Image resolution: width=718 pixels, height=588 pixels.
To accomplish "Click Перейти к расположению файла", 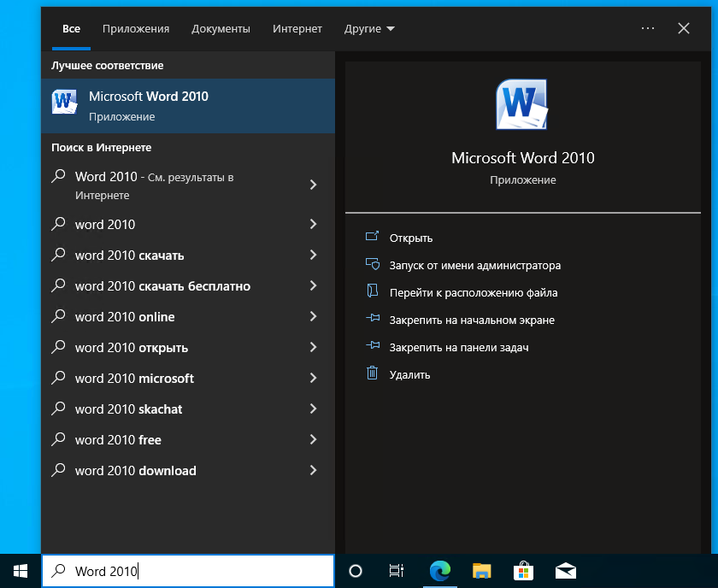I will click(474, 293).
